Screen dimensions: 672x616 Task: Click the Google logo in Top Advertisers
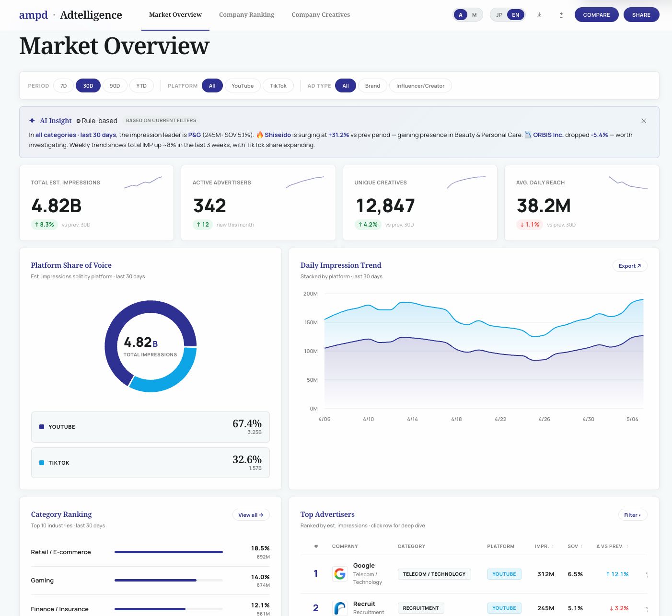click(340, 574)
